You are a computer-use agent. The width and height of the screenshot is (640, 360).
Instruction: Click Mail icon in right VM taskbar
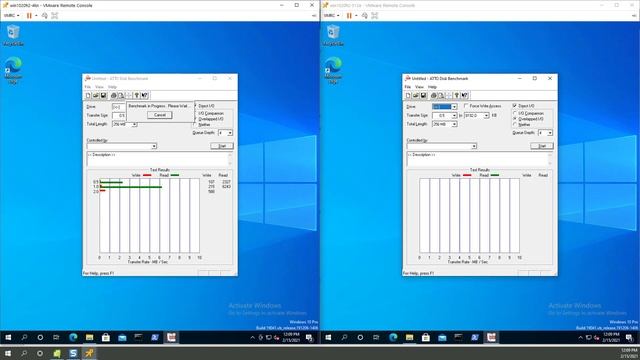pyautogui.click(x=442, y=337)
